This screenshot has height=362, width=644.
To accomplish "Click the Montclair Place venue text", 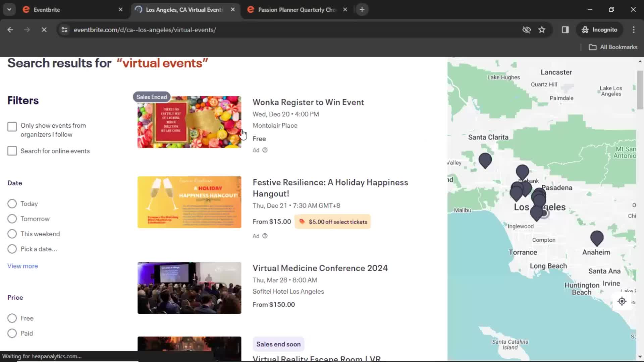I will click(275, 125).
